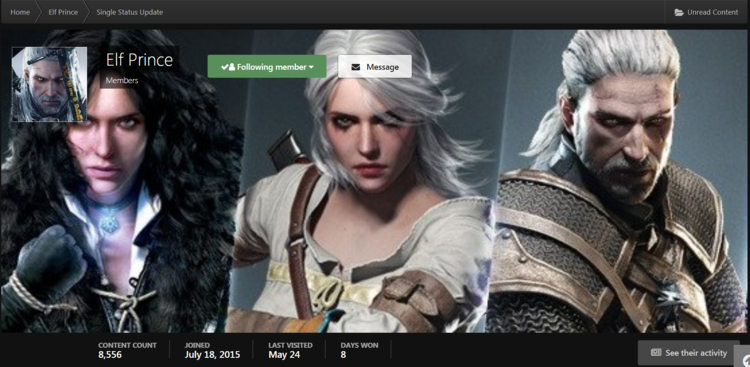Click the profile cover photo banner
Viewport: 750px width, 367px height.
375,181
